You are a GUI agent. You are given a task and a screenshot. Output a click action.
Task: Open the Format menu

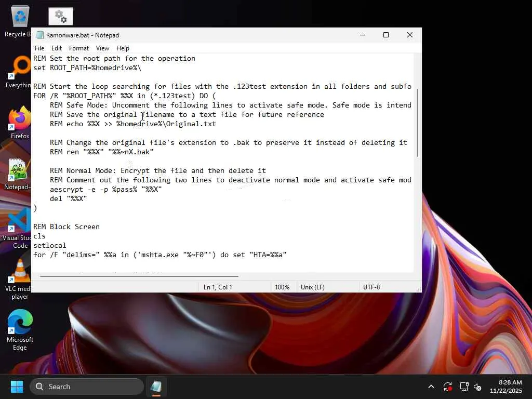(79, 48)
